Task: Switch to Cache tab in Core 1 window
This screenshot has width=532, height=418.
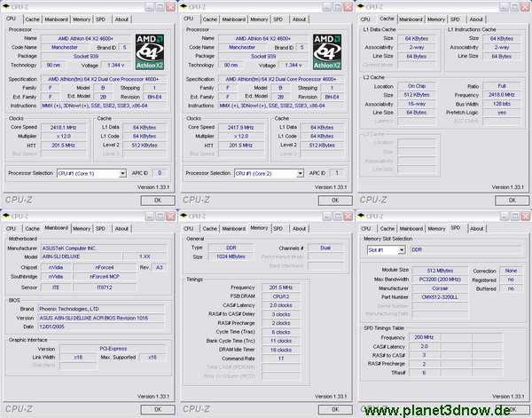Action: click(x=32, y=20)
